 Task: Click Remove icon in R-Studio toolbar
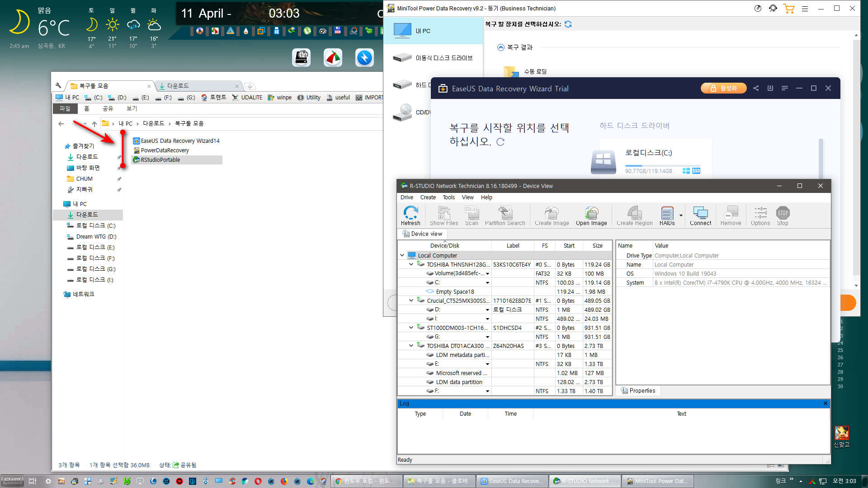[x=731, y=216]
